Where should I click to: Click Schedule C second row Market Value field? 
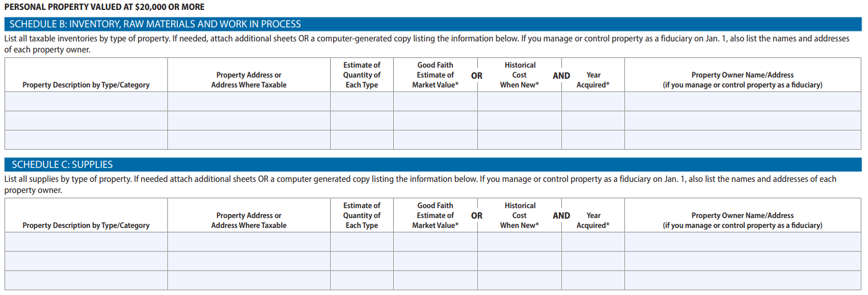tap(435, 261)
